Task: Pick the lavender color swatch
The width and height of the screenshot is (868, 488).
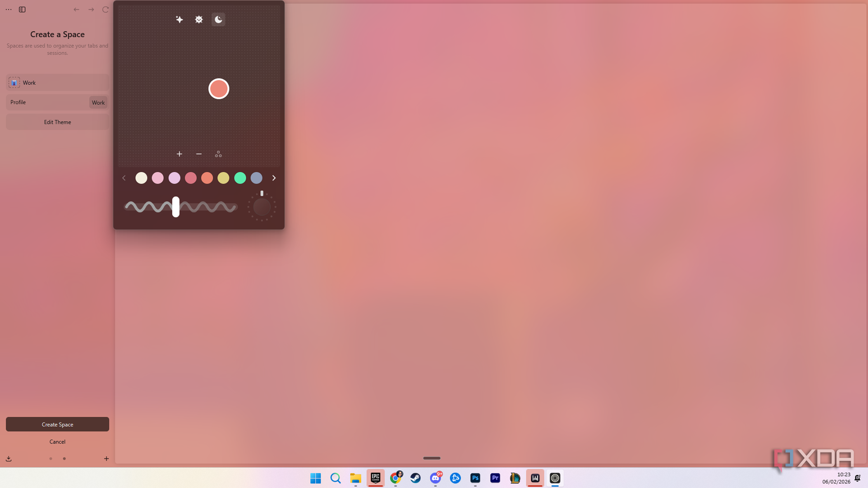Action: tap(174, 178)
